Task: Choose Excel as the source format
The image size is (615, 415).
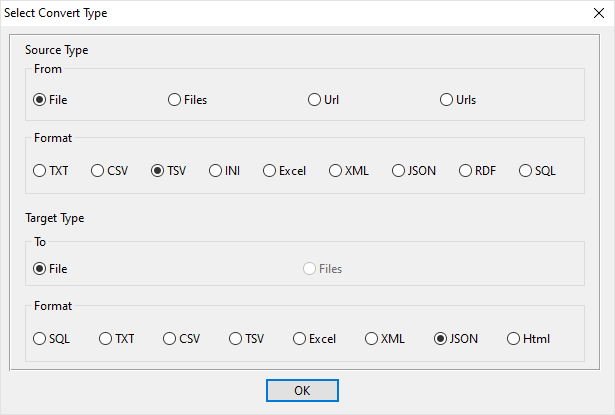Action: [x=270, y=171]
